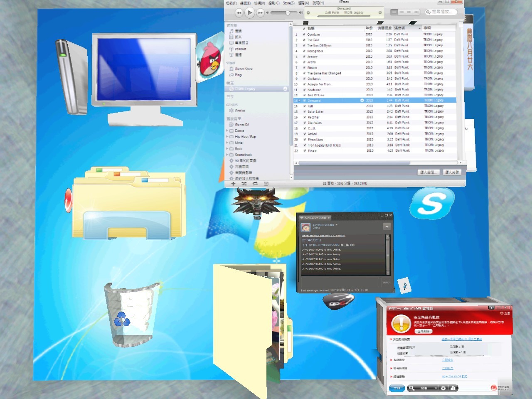
Task: Open the iTunes 編輯(E) menu
Action: click(x=245, y=3)
